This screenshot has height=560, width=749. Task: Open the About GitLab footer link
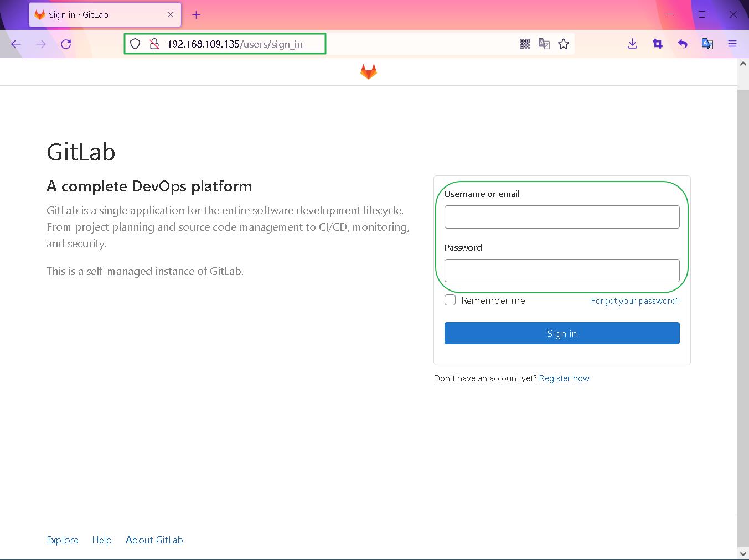(154, 540)
